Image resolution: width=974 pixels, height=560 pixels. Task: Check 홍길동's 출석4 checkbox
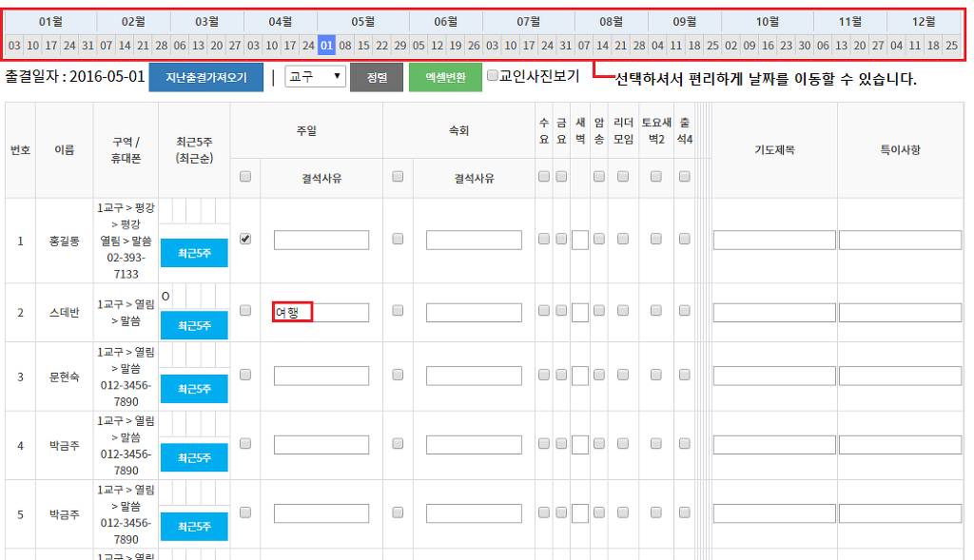[x=685, y=239]
